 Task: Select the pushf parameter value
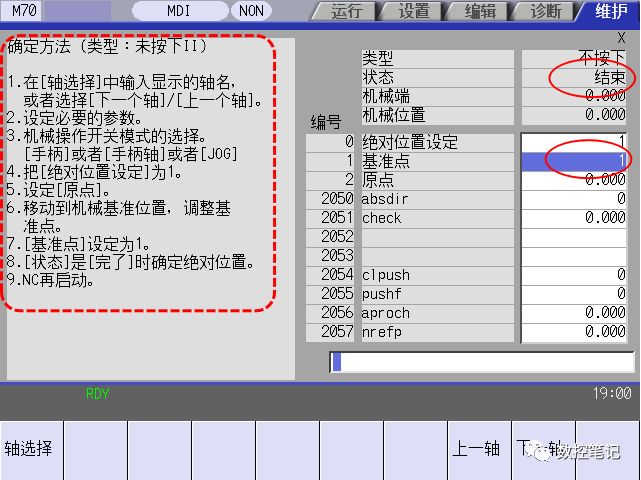click(575, 294)
